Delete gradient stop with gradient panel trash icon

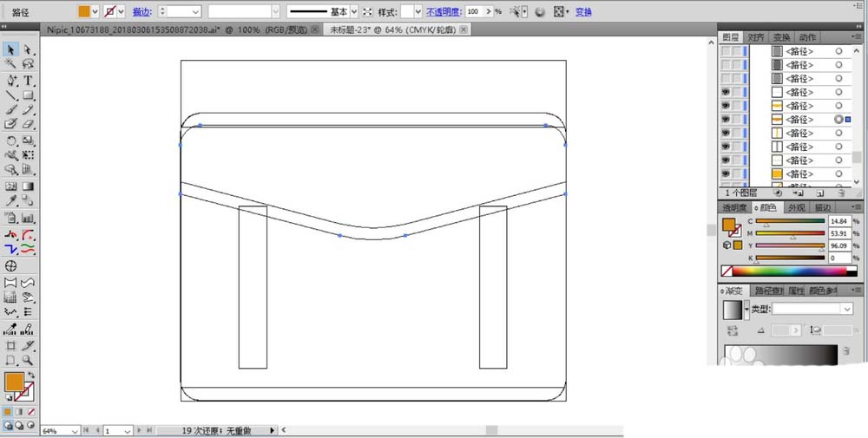[845, 350]
